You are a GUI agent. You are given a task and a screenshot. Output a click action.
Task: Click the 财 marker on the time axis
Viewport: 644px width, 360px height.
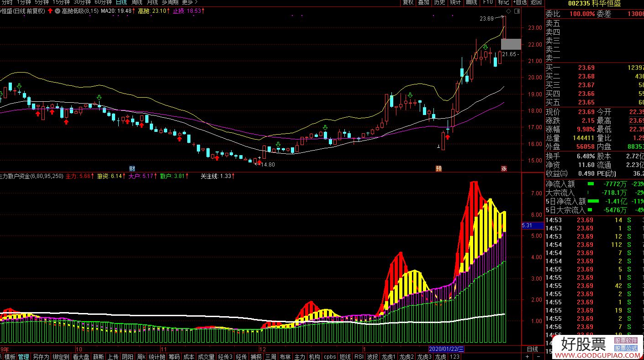[132, 168]
